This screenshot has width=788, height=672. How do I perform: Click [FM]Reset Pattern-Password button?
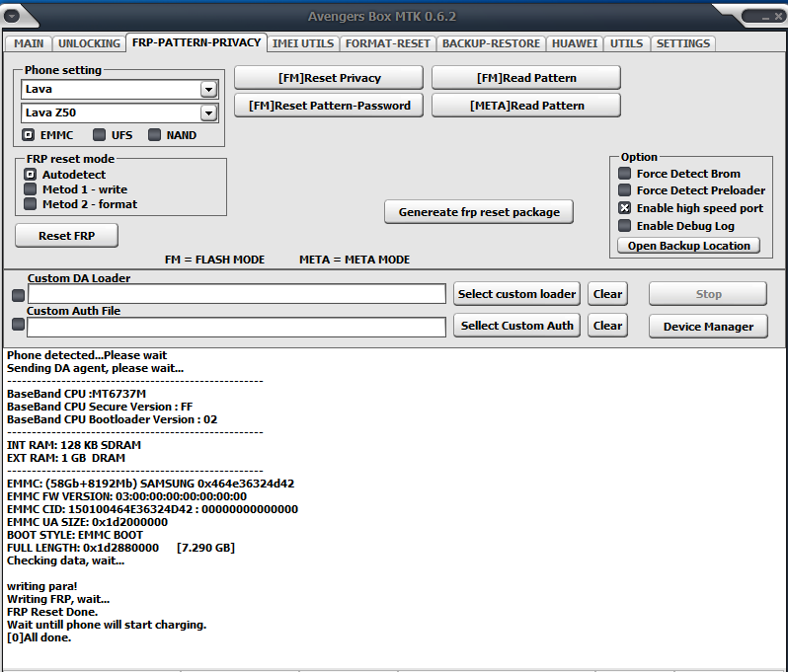click(329, 106)
